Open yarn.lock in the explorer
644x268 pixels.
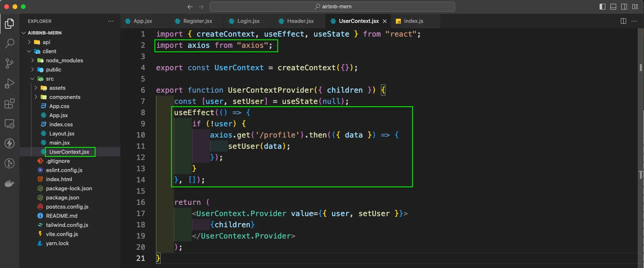[70, 243]
